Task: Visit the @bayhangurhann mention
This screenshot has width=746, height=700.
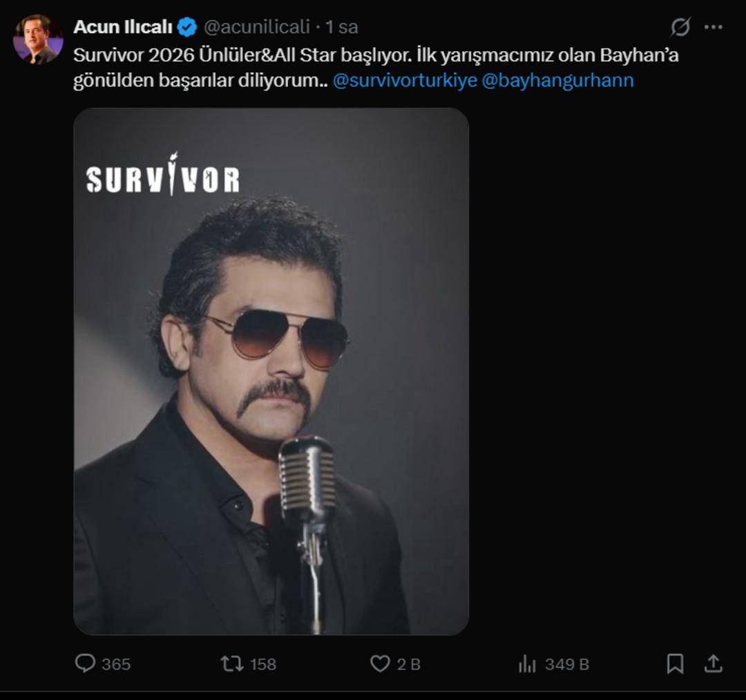Action: [557, 81]
